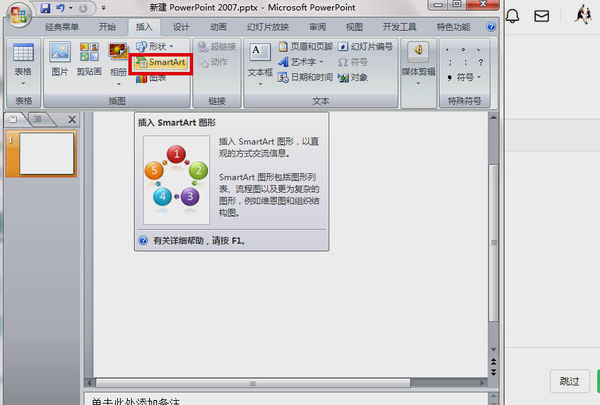Switch to the outline pane tab
This screenshot has width=600, height=405.
(39, 119)
